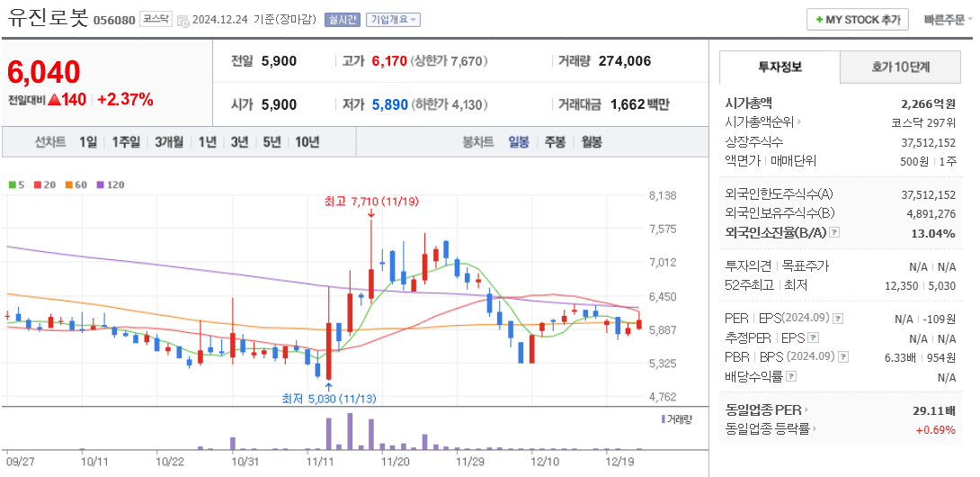Select the 1년 line chart period

(207, 142)
